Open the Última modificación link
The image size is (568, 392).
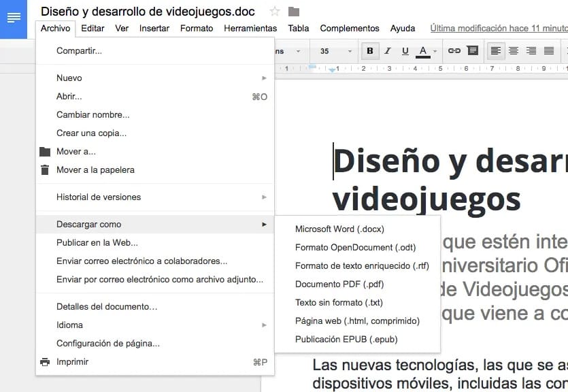499,29
